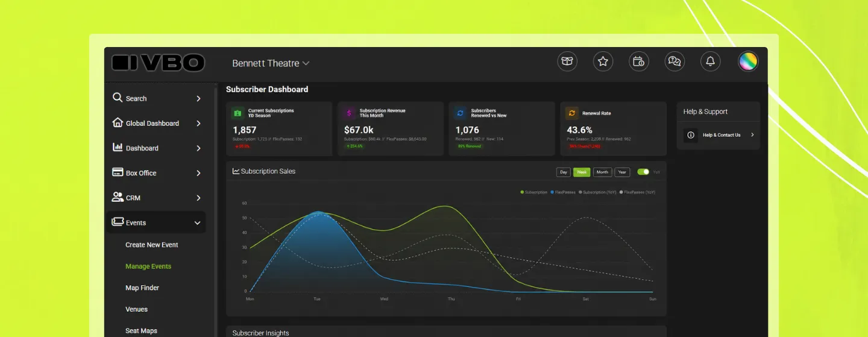Click Help & Contact Us link
868x337 pixels.
pos(722,135)
